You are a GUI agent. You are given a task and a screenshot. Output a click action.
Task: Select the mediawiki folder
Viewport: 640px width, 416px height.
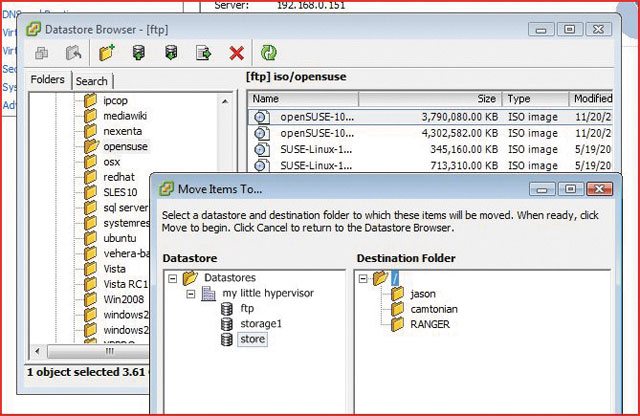(125, 116)
